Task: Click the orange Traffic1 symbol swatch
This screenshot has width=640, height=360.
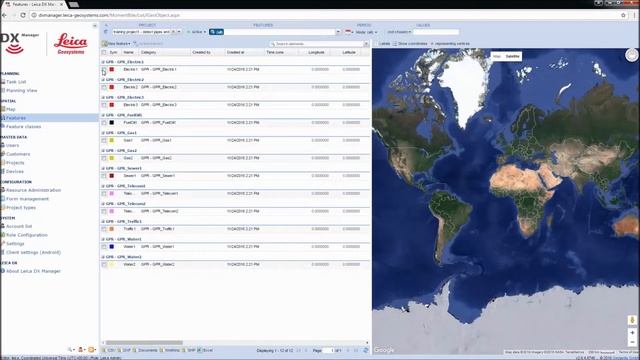Action: tap(111, 229)
